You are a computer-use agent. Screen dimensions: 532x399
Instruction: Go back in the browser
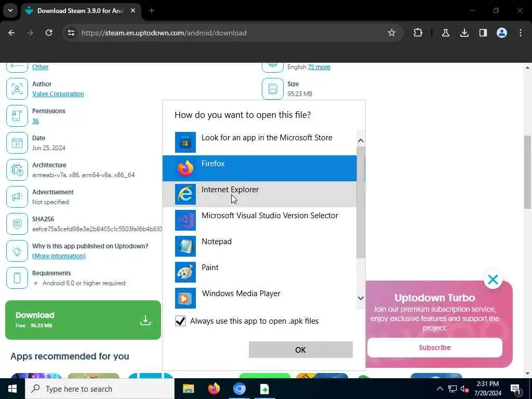(x=11, y=33)
